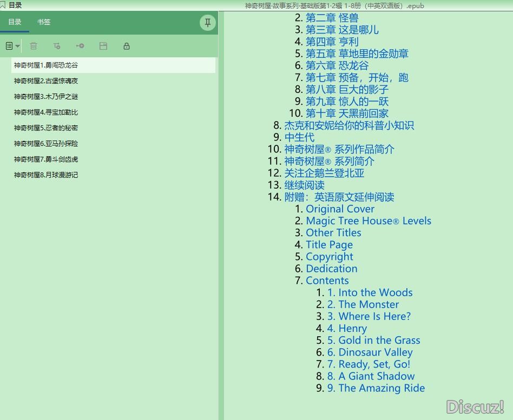Open link 附赠：英语原文延伸阅读
The width and height of the screenshot is (513, 420).
(x=339, y=197)
